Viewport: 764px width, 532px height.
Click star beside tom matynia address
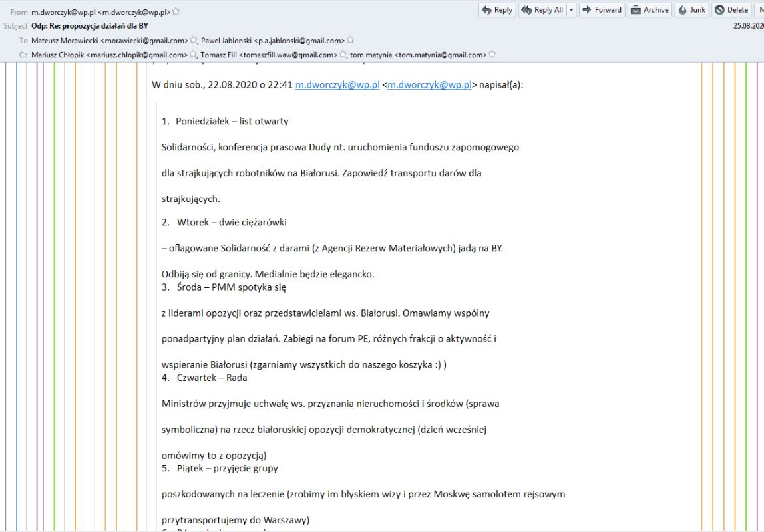pyautogui.click(x=492, y=55)
